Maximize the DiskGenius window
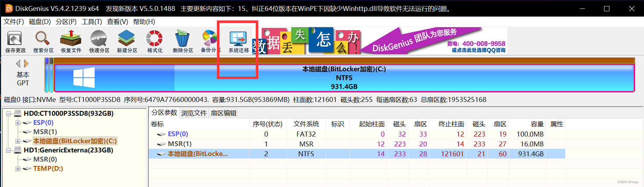The image size is (644, 187). (607, 8)
